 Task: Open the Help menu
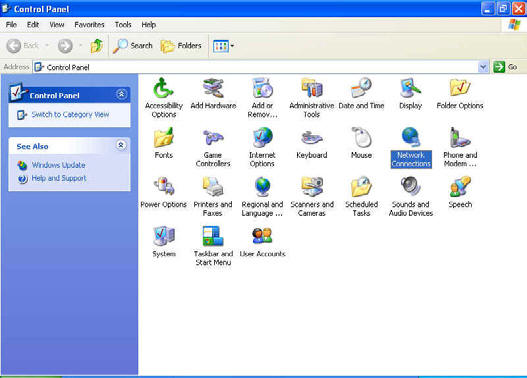click(x=149, y=25)
